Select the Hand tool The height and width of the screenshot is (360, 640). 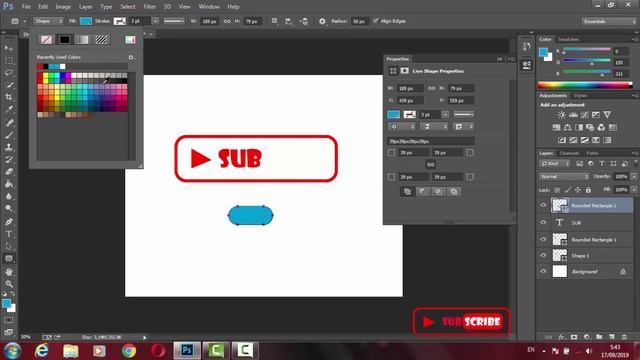[9, 271]
